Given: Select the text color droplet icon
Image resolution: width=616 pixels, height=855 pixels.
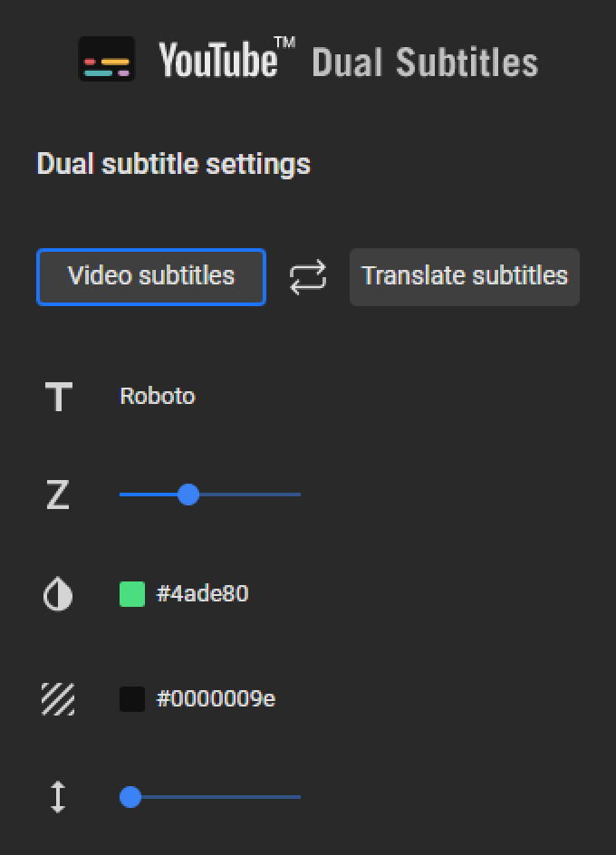Looking at the screenshot, I should coord(57,593).
